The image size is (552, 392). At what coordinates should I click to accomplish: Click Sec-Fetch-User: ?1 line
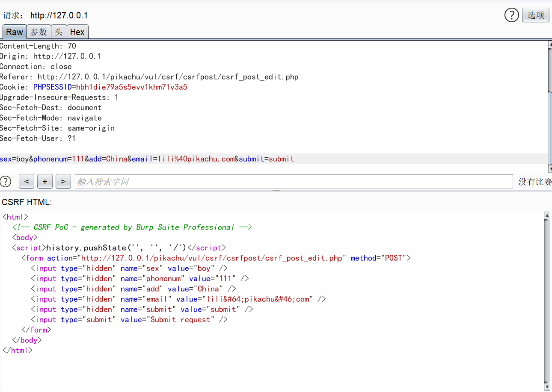[38, 139]
